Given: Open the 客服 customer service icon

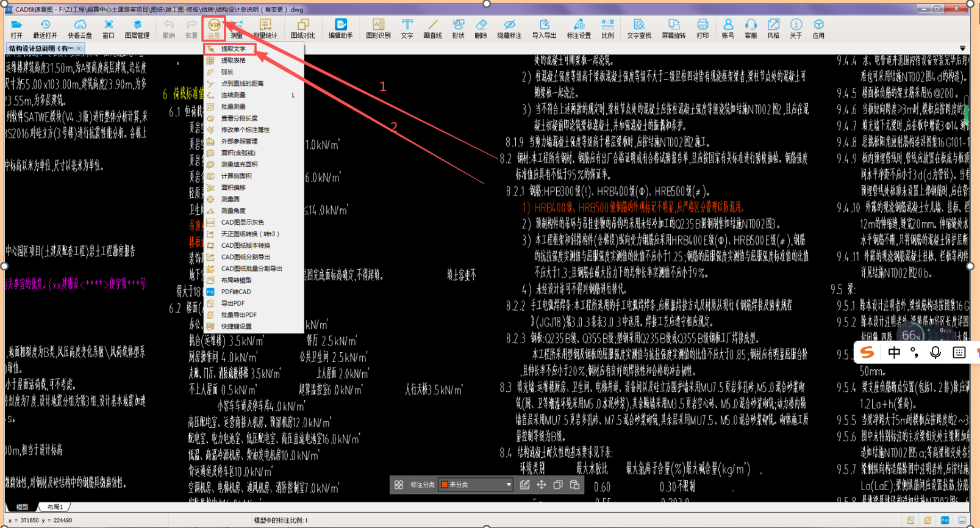Looking at the screenshot, I should point(751,28).
